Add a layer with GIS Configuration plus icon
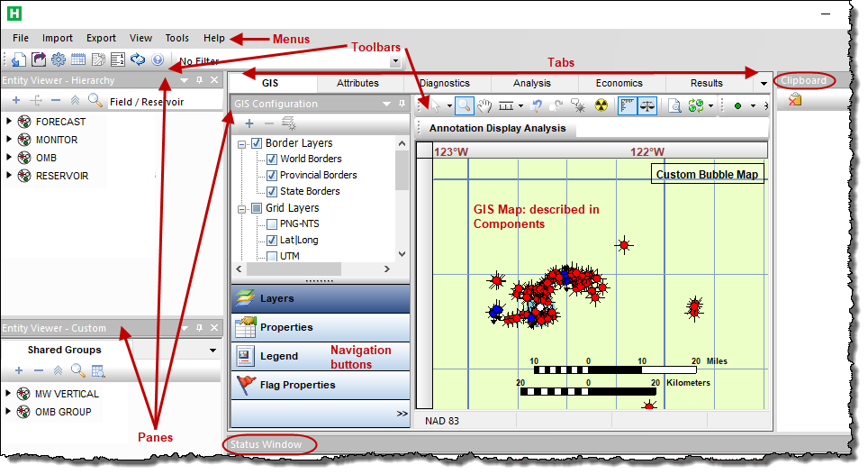 click(249, 123)
